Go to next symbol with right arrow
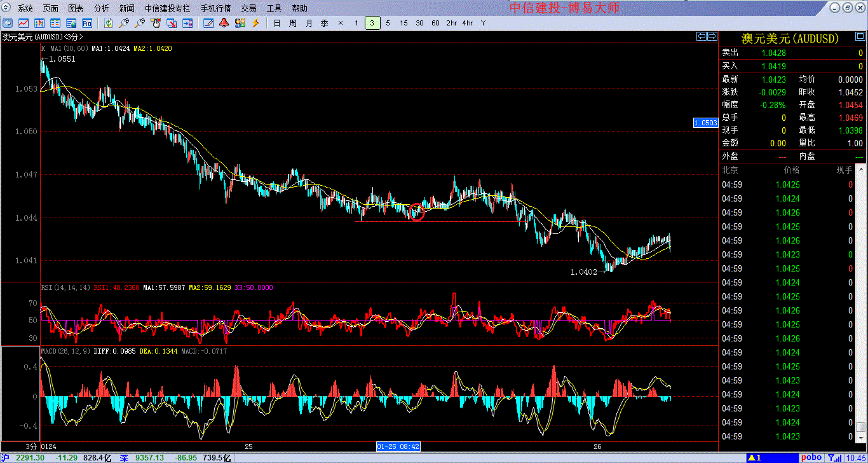The height and width of the screenshot is (463, 868). 712,36
